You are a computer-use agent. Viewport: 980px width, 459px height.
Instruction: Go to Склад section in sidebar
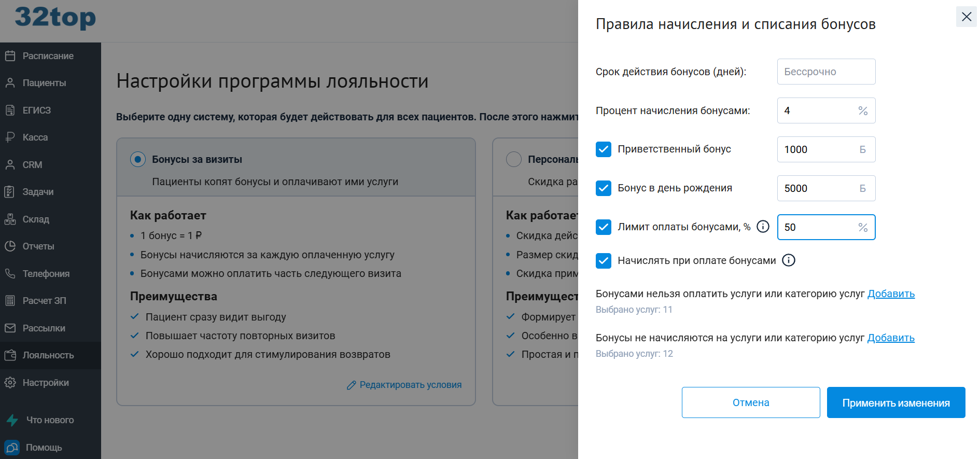point(36,219)
